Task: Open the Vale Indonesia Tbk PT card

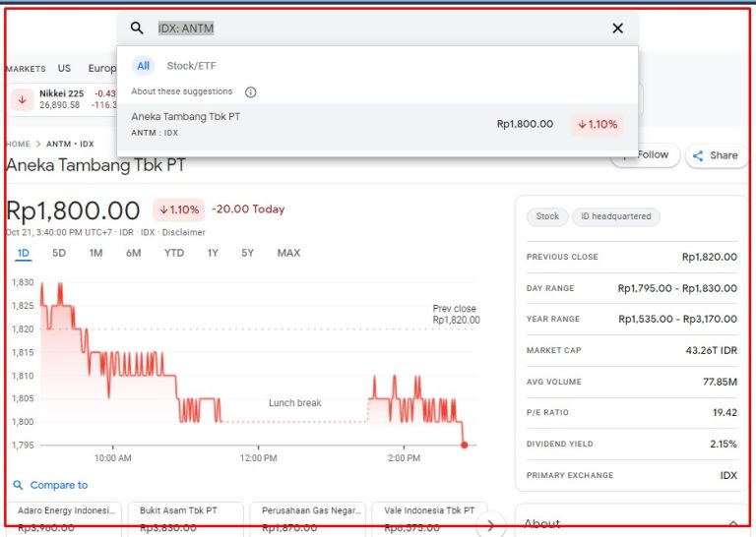Action: [x=430, y=519]
